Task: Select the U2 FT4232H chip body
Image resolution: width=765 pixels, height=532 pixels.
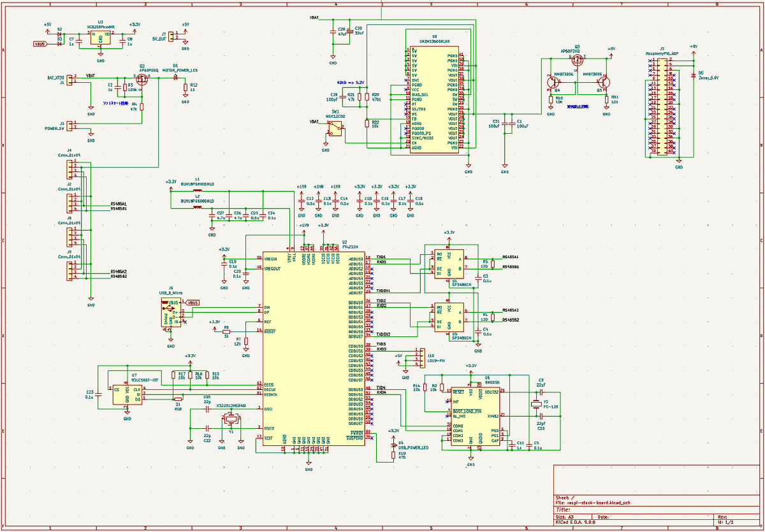Action: 314,347
